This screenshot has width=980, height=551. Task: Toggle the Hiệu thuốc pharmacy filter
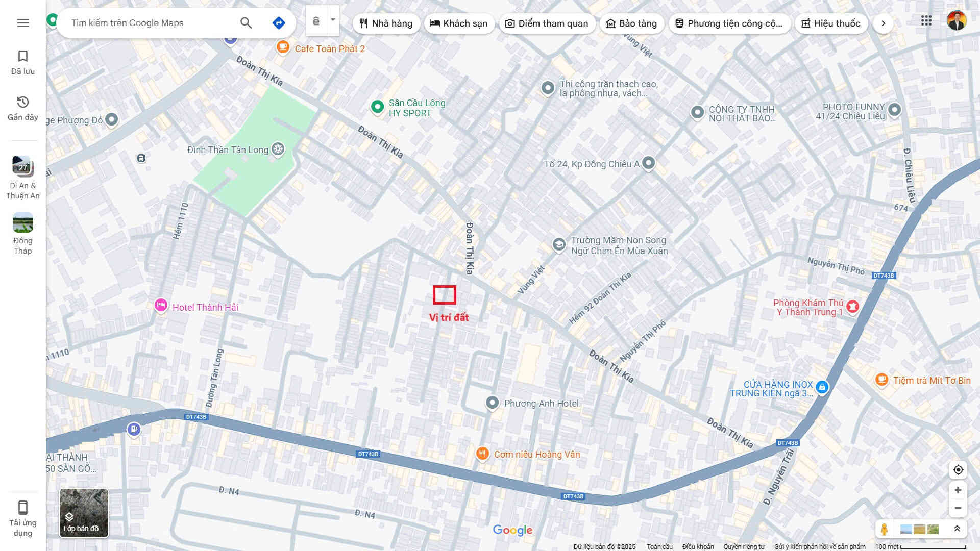point(831,23)
